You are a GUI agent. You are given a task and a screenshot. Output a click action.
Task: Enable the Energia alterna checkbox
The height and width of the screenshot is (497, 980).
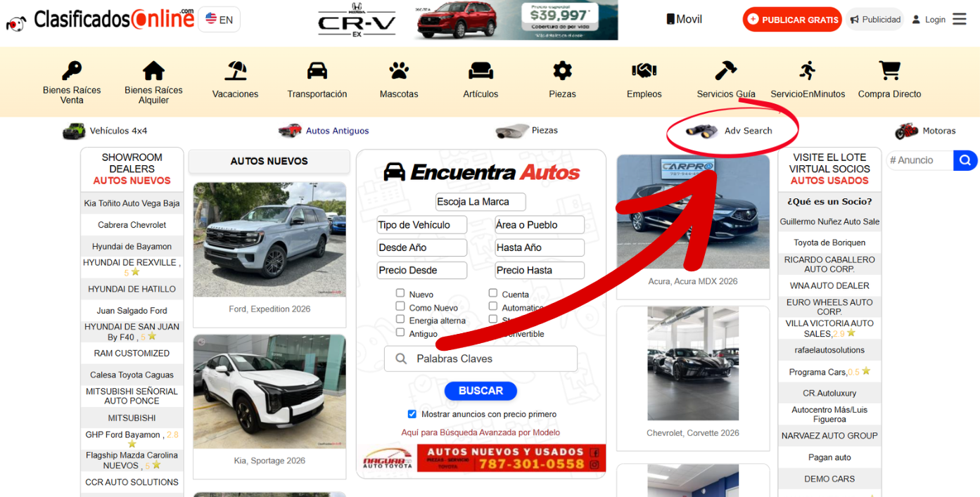[400, 319]
